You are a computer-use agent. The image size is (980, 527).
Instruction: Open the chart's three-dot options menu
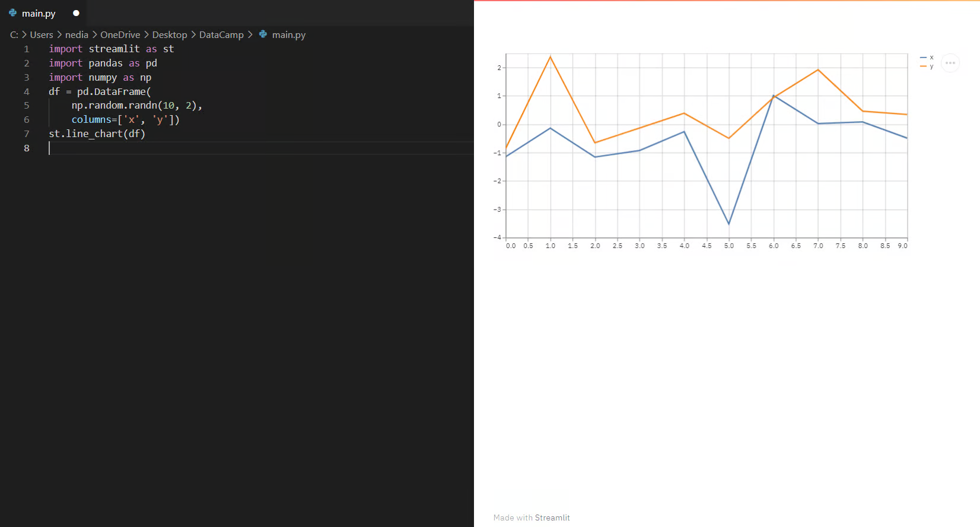[x=950, y=63]
